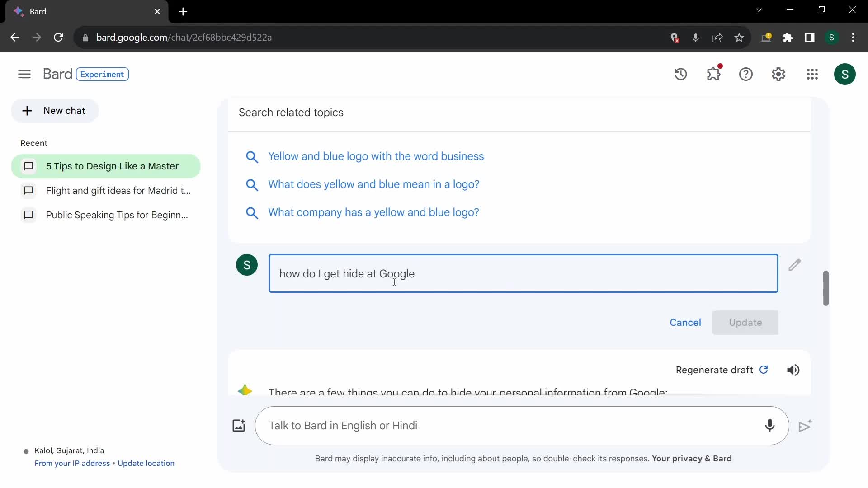Screen dimensions: 868x488
Task: Open Chrome extensions puzzle icon in toolbar
Action: [x=788, y=38]
